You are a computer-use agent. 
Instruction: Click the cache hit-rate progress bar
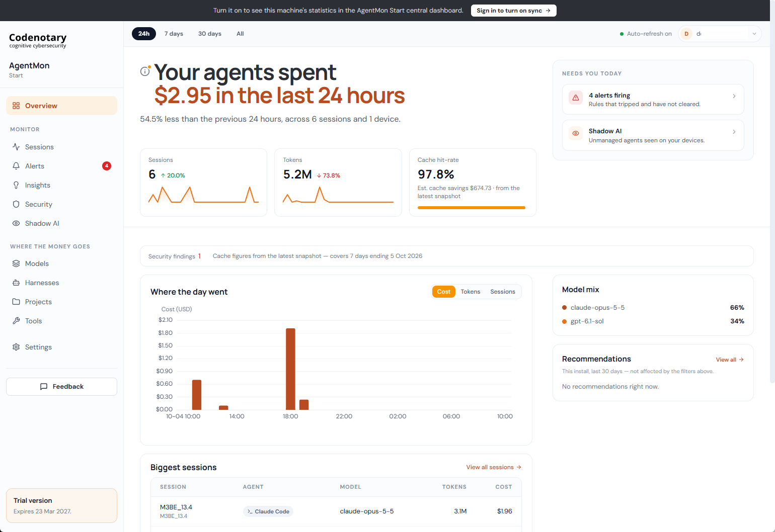(x=472, y=208)
